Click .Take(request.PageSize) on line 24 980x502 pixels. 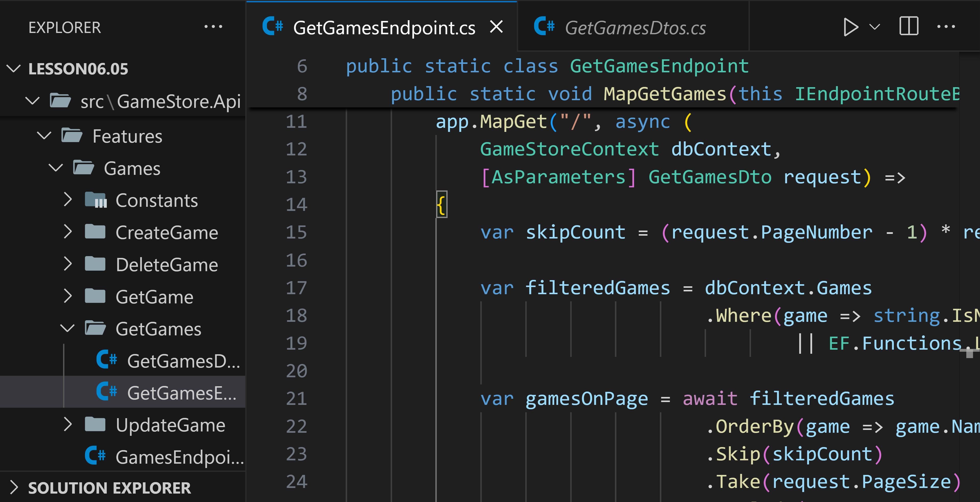point(834,482)
